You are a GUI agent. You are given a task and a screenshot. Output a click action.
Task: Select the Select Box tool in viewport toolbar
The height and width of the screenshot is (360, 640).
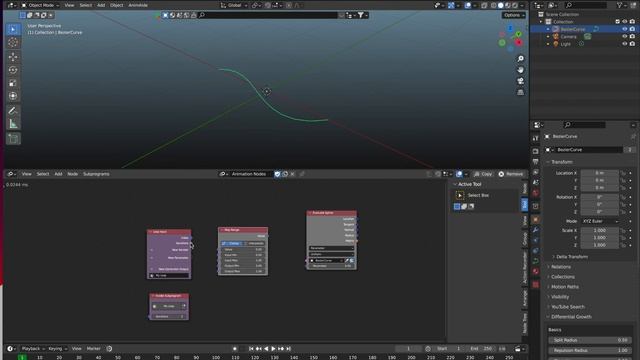click(13, 29)
